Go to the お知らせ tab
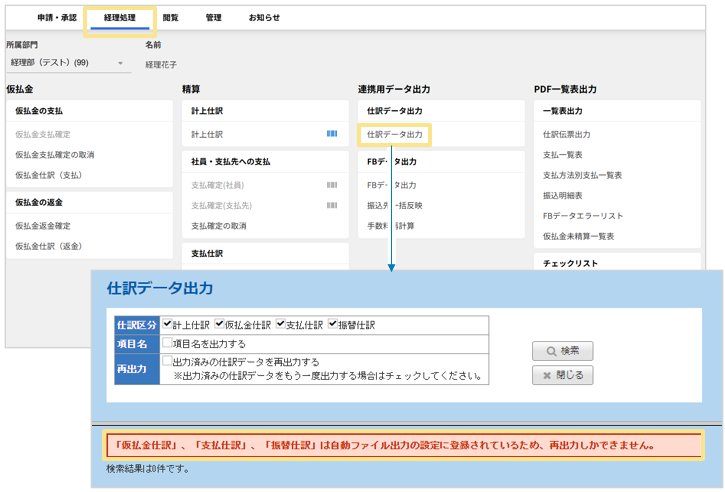 click(264, 17)
